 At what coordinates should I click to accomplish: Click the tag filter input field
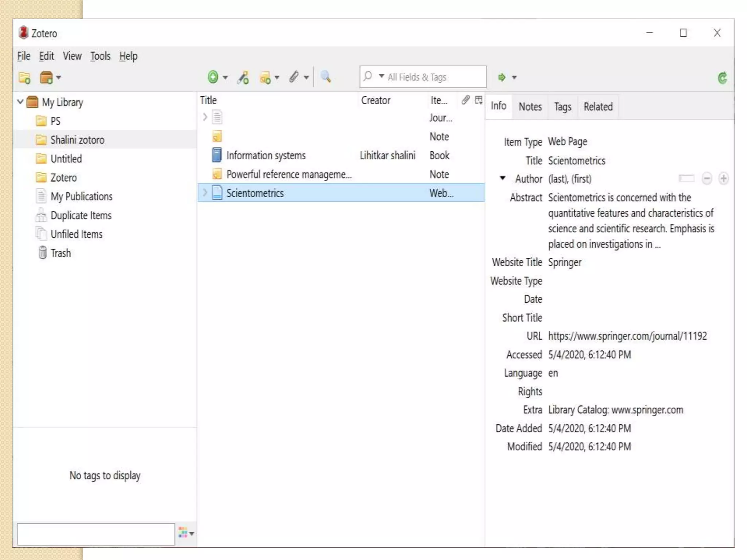pyautogui.click(x=96, y=534)
